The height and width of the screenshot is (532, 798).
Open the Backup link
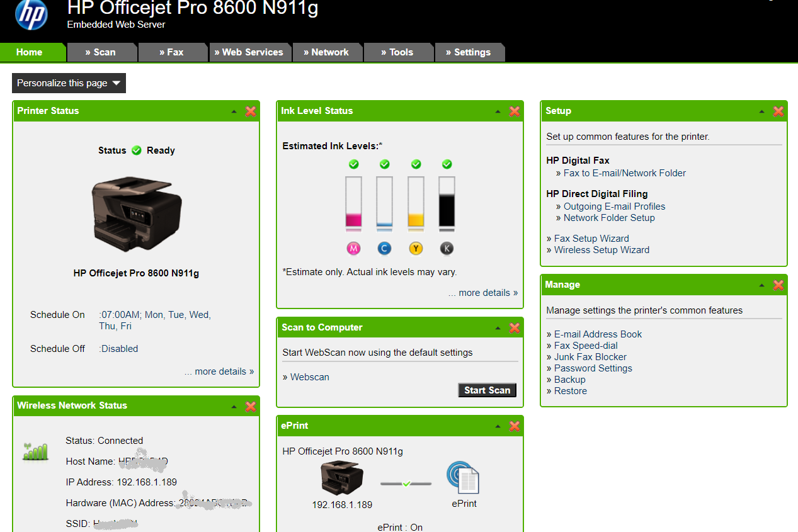(x=570, y=380)
